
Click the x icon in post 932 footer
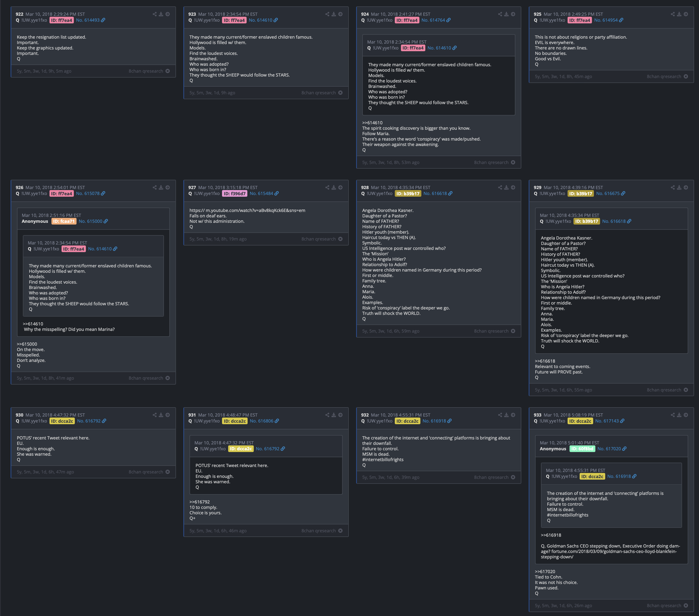[x=513, y=477]
